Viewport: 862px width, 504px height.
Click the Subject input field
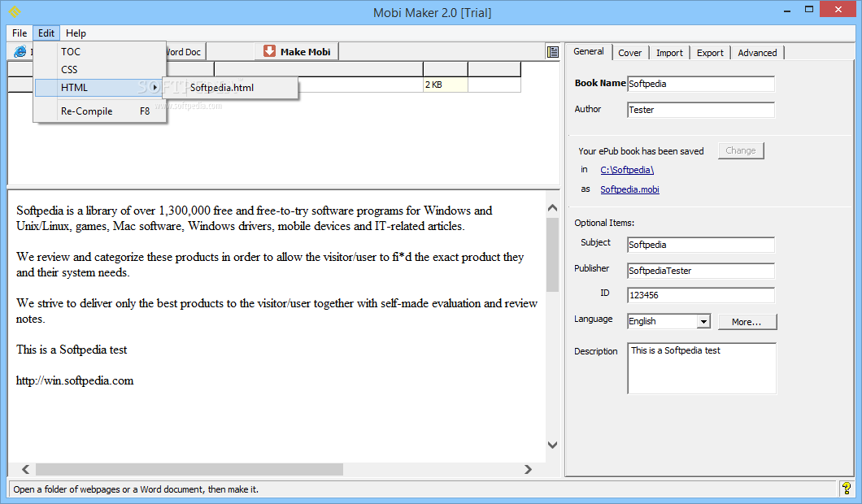(x=701, y=245)
